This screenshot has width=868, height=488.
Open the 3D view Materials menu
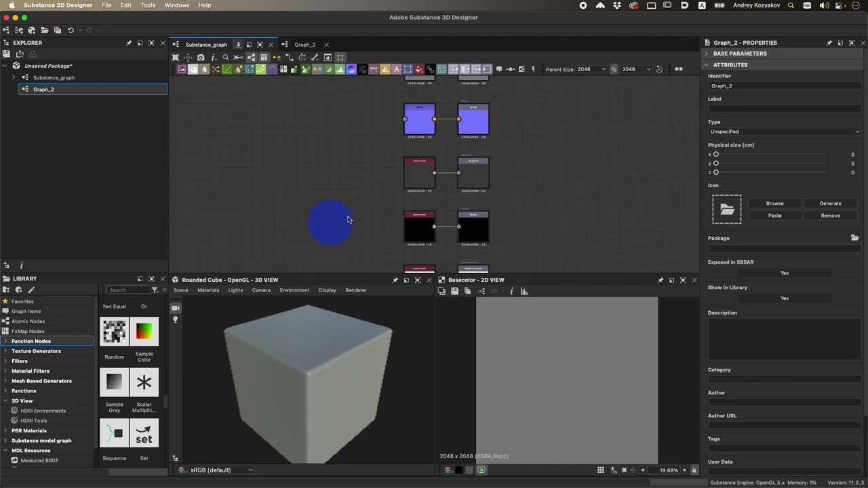pos(208,290)
